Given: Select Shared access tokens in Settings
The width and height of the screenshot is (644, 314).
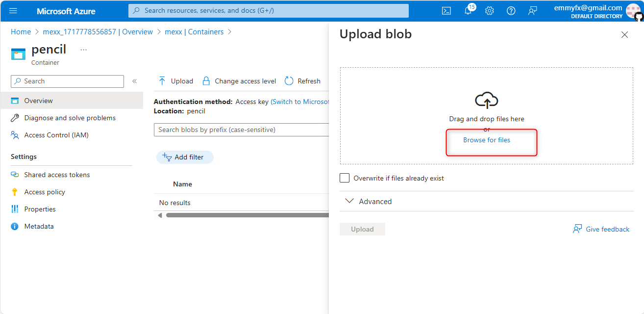Looking at the screenshot, I should [57, 175].
